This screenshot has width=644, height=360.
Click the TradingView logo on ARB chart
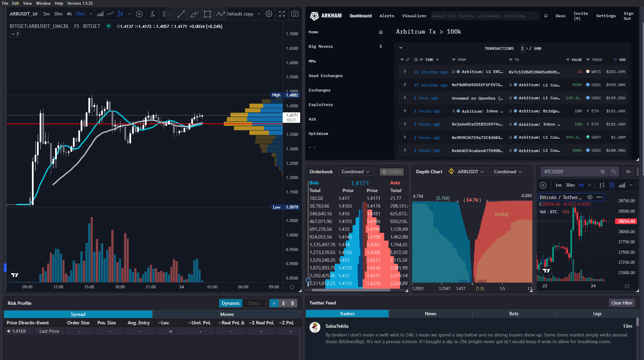[x=15, y=275]
